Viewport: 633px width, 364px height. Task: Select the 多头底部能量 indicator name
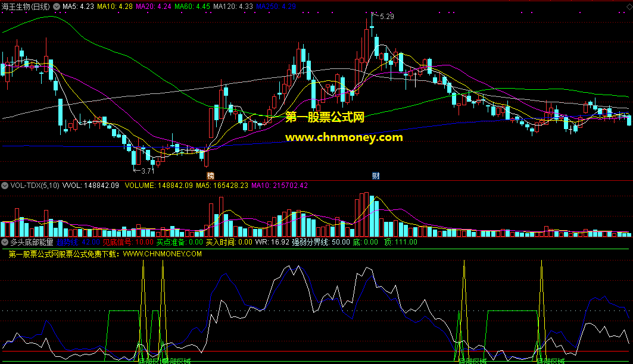click(32, 242)
